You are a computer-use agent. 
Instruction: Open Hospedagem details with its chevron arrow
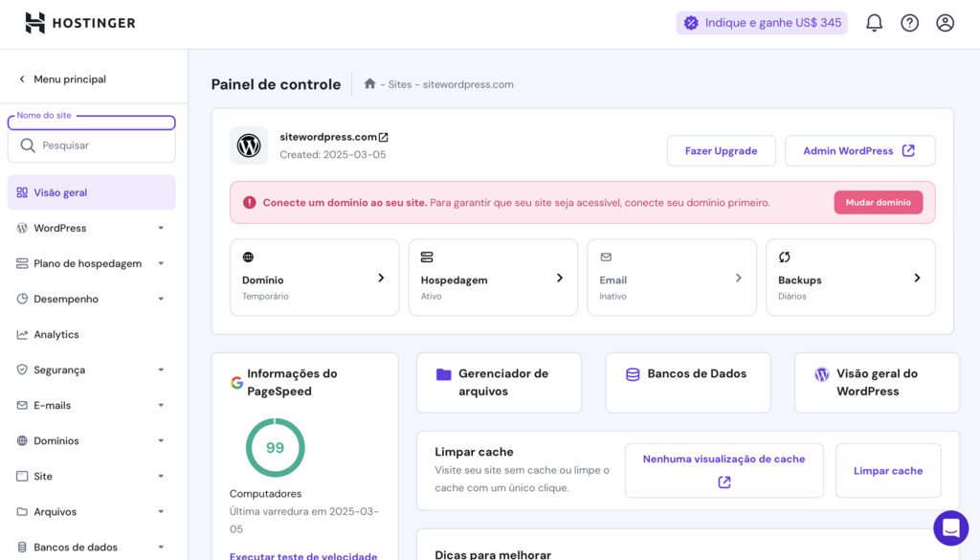pyautogui.click(x=559, y=277)
